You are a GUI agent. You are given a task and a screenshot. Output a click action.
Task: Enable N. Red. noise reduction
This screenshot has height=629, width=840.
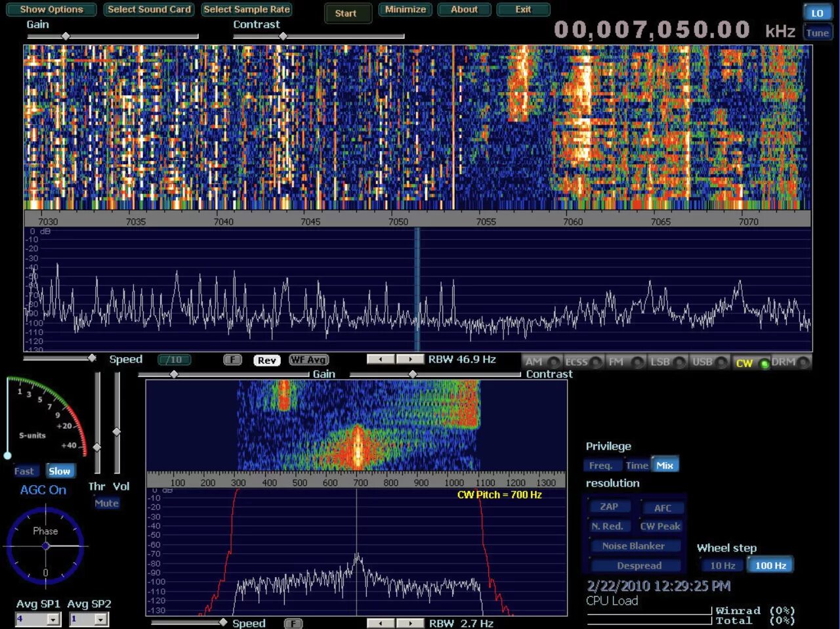pos(609,526)
